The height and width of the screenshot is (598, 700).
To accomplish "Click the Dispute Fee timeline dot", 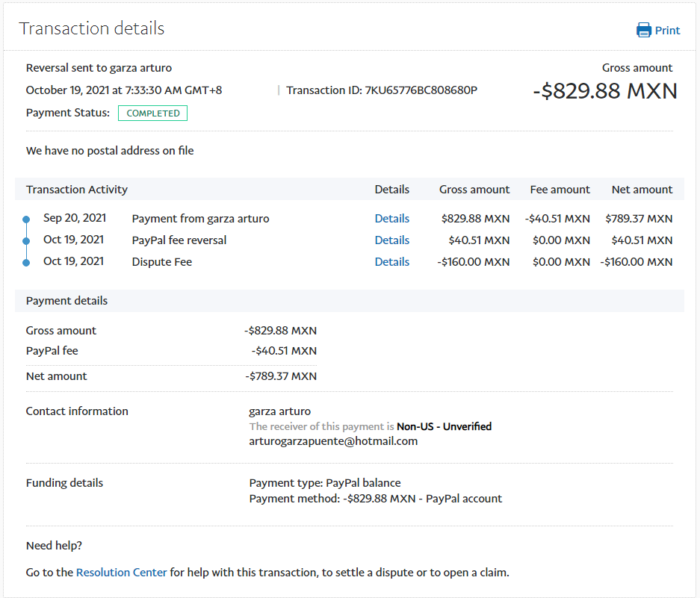I will 26,262.
